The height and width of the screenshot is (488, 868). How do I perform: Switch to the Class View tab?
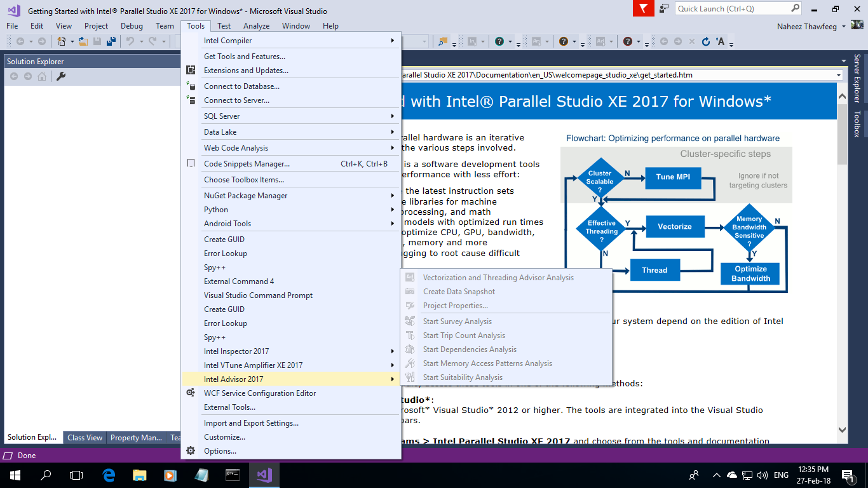(85, 437)
